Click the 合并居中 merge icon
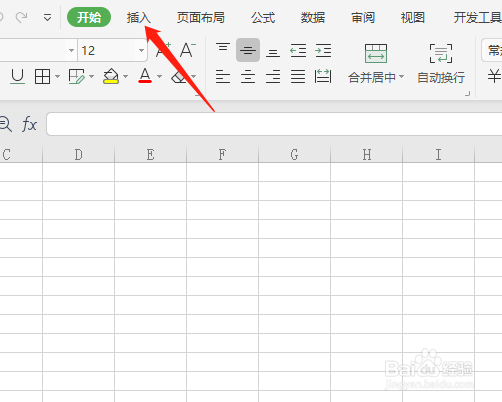The image size is (502, 402). pos(376,53)
